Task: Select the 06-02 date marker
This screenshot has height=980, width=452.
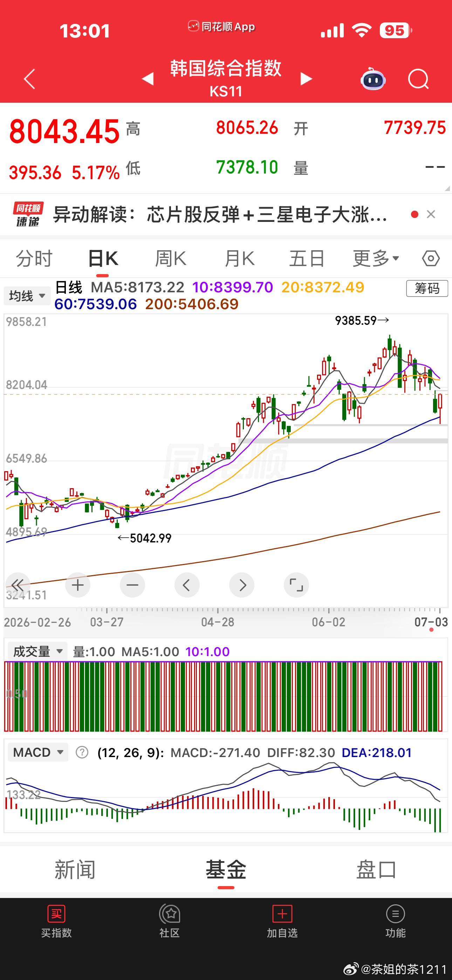Action: (329, 622)
